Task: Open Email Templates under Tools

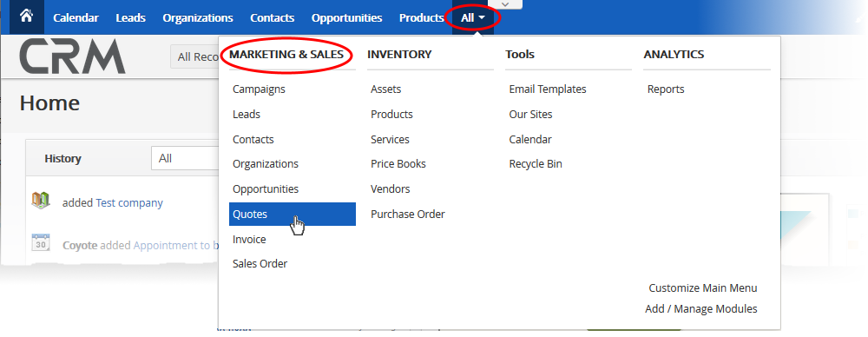Action: [x=548, y=89]
